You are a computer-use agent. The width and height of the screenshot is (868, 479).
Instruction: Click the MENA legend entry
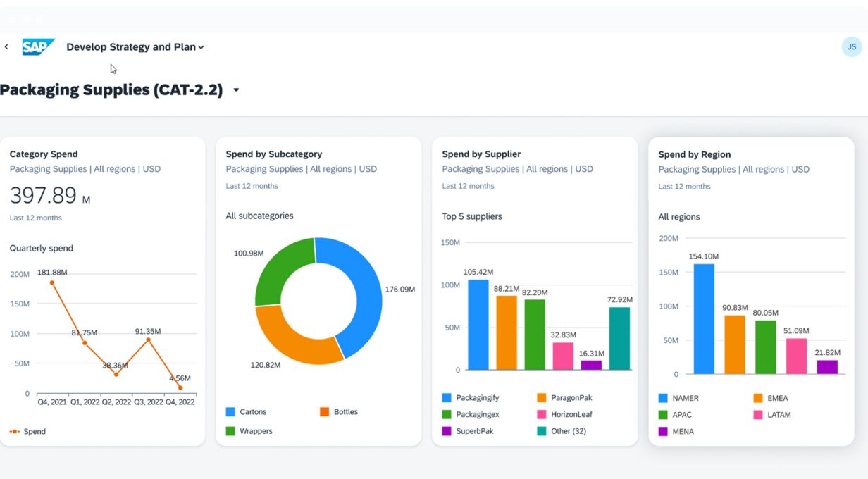pos(676,432)
